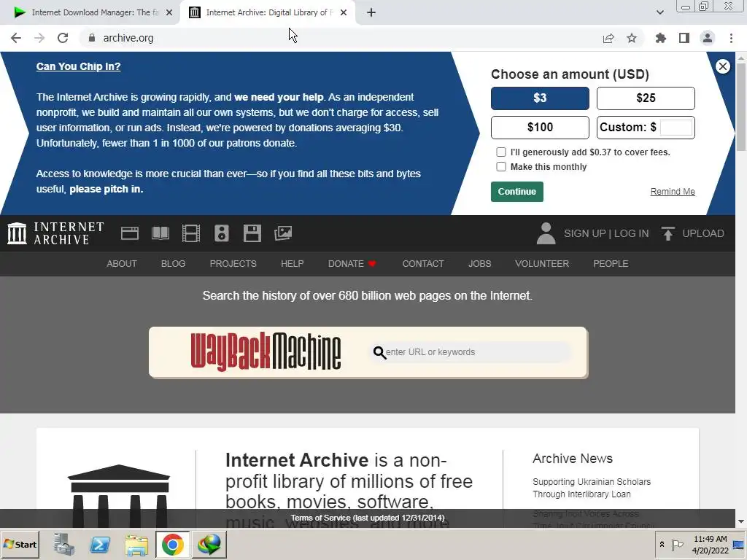Click the Remind Me link
Viewport: 747px width, 560px height.
tap(672, 192)
